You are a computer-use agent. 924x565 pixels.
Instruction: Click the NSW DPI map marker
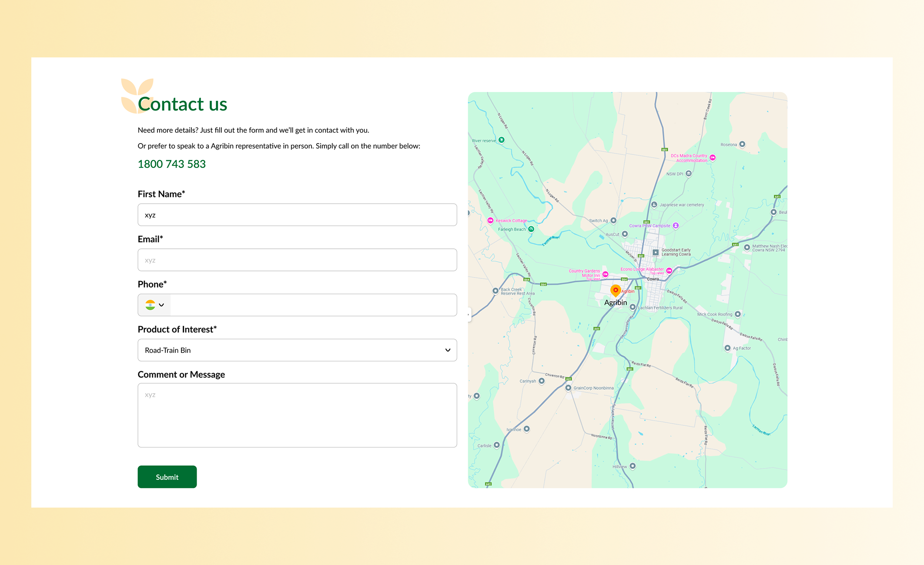[x=688, y=174]
